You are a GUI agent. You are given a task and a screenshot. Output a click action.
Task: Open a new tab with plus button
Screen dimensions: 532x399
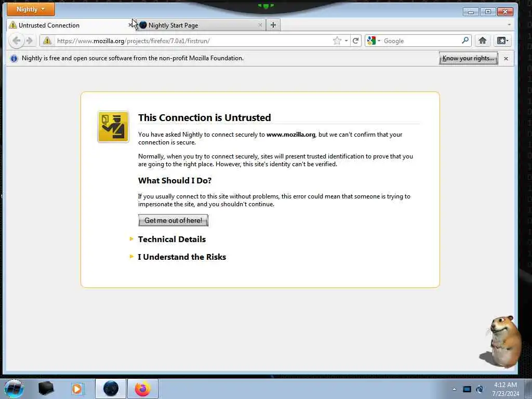pos(273,25)
